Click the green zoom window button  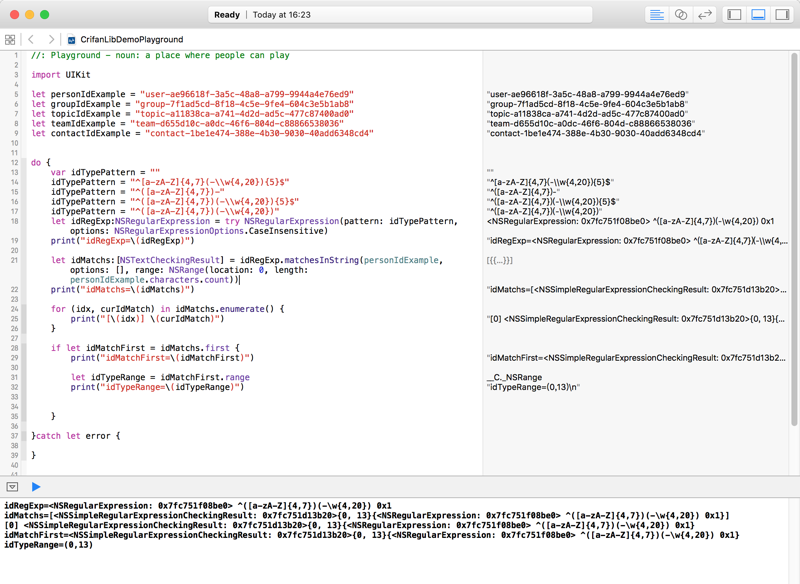click(x=45, y=15)
